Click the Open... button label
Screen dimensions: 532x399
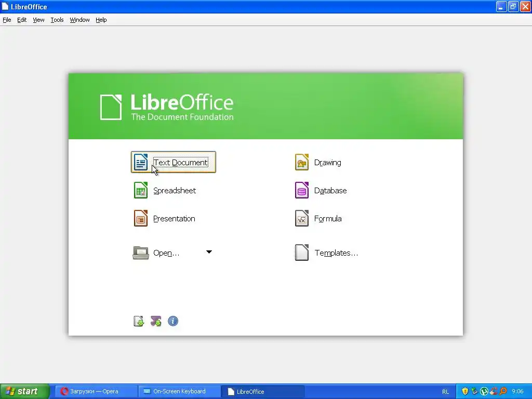tap(166, 253)
